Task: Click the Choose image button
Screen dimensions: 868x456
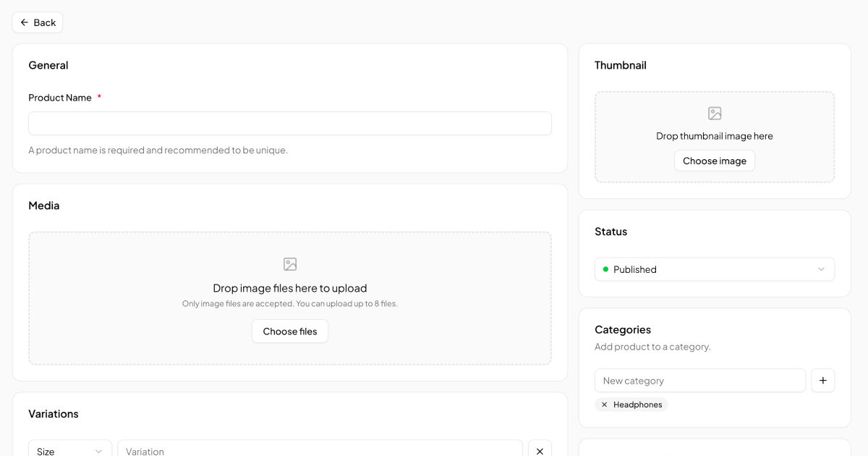Action: tap(714, 160)
